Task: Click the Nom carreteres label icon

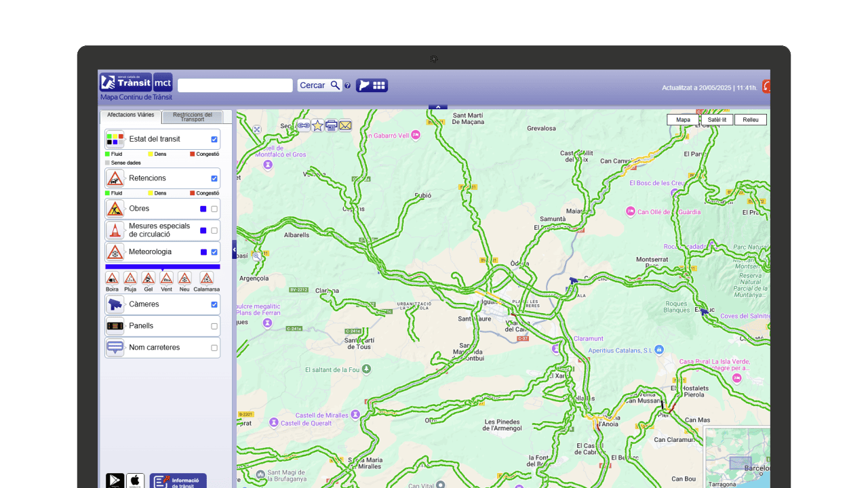Action: [115, 348]
